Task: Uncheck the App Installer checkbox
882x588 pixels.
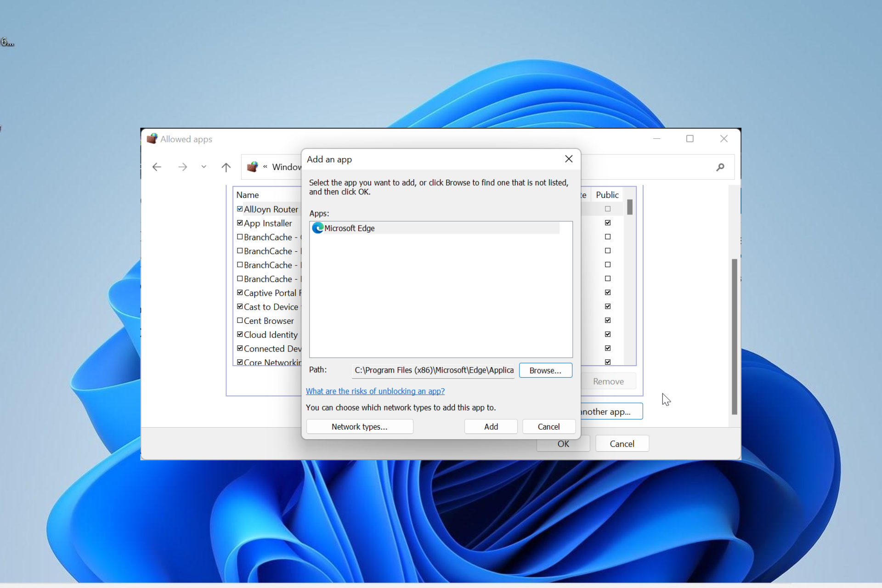Action: click(240, 223)
